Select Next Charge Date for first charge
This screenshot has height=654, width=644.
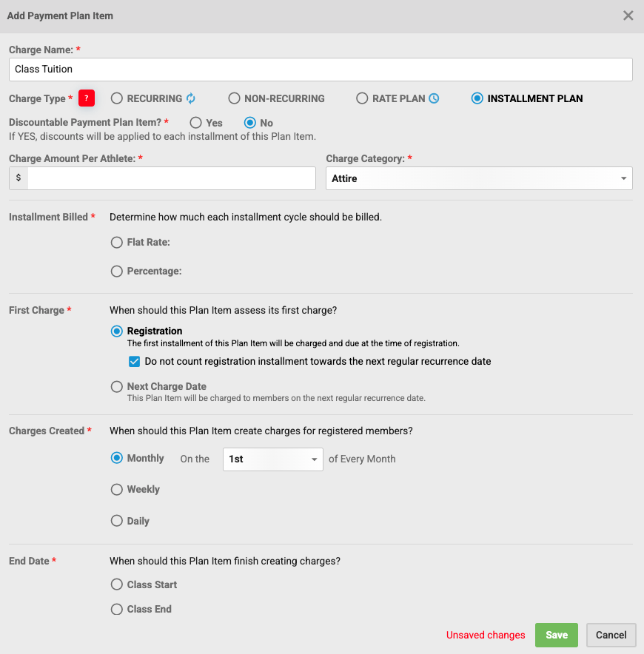[x=117, y=386]
